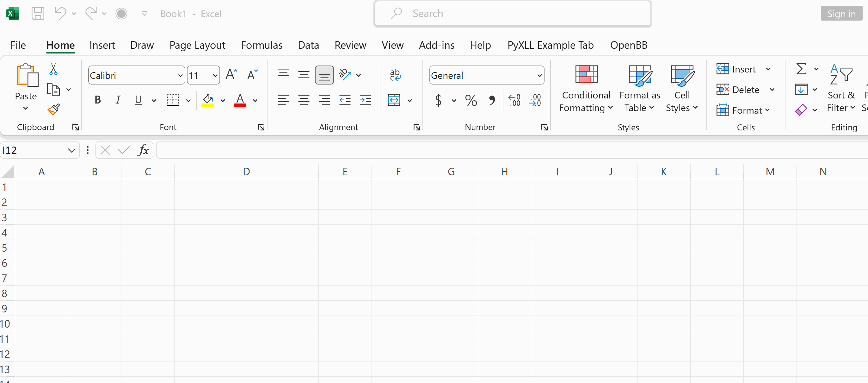This screenshot has height=383, width=868.
Task: Toggle bottom align button
Action: [x=324, y=75]
